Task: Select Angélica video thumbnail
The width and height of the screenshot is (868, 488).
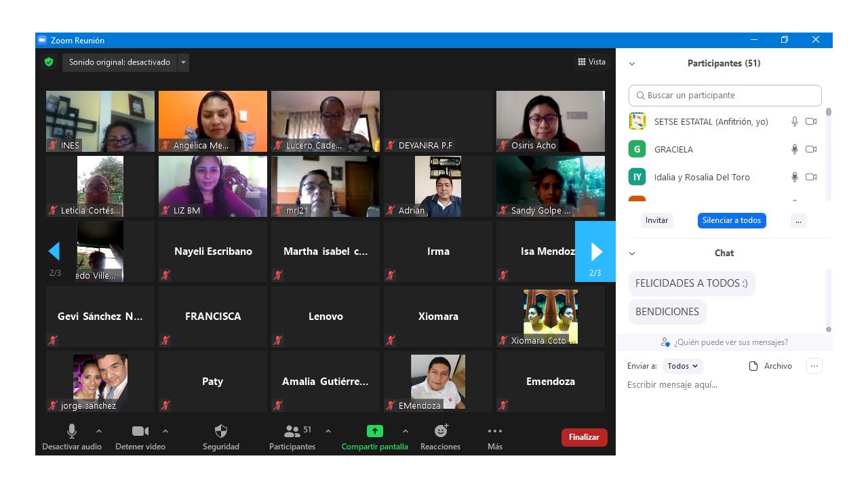Action: click(213, 121)
